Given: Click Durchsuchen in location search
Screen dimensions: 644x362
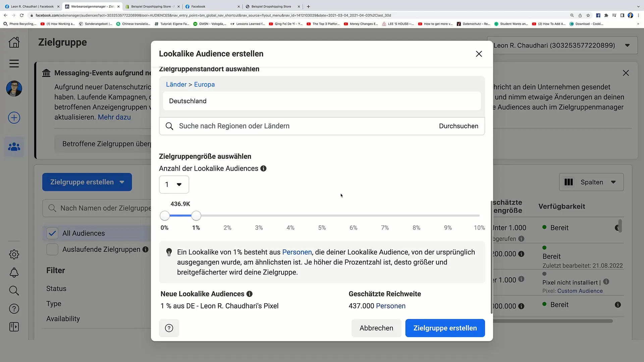Looking at the screenshot, I should [x=459, y=126].
